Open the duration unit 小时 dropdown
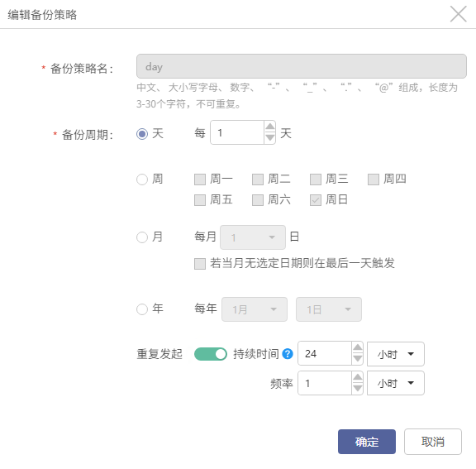Image resolution: width=476 pixels, height=469 pixels. click(x=395, y=354)
